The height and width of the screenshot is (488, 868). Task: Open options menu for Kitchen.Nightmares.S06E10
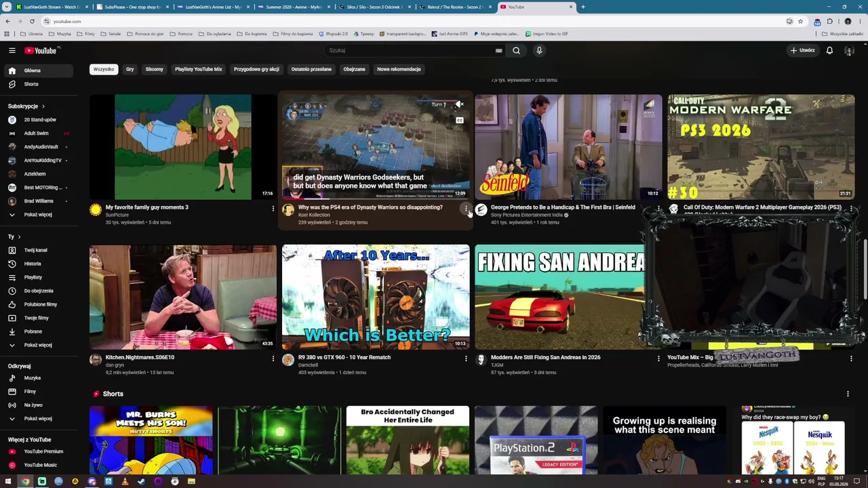click(273, 359)
